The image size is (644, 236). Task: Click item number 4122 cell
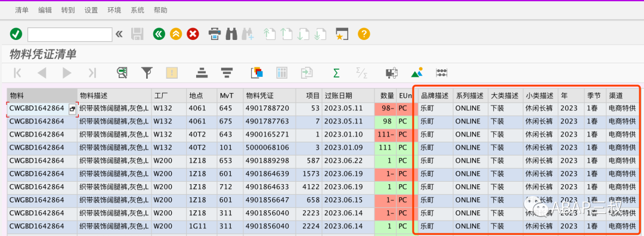coord(308,187)
